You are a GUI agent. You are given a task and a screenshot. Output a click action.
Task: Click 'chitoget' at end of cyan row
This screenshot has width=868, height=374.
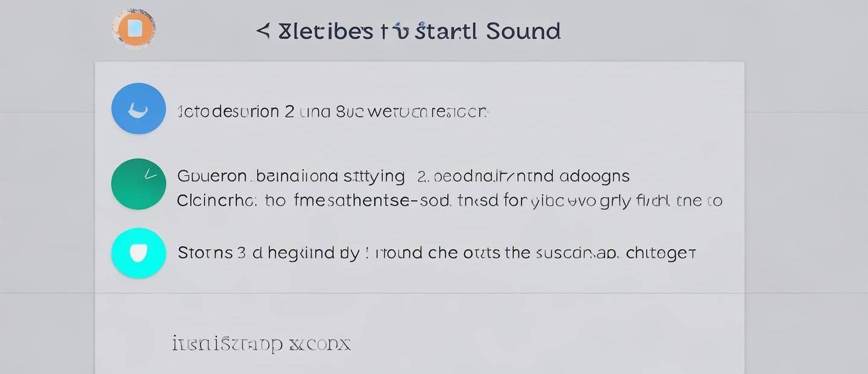click(x=661, y=253)
